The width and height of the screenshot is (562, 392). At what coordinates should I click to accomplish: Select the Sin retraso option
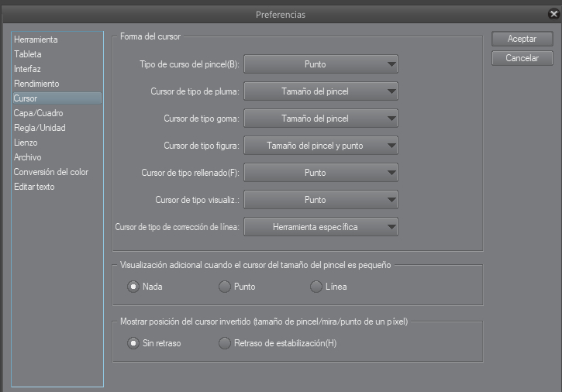(133, 343)
